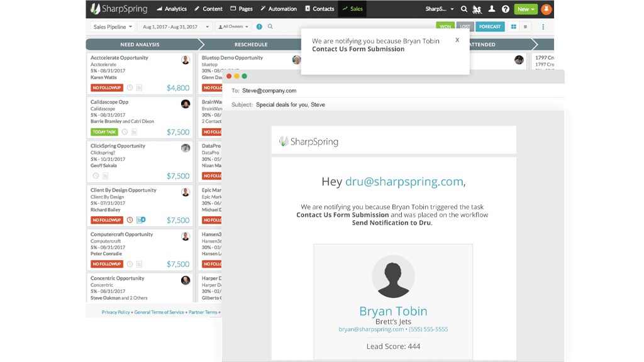Click the orange pin icon
The width and height of the screenshot is (644, 362).
tap(547, 9)
